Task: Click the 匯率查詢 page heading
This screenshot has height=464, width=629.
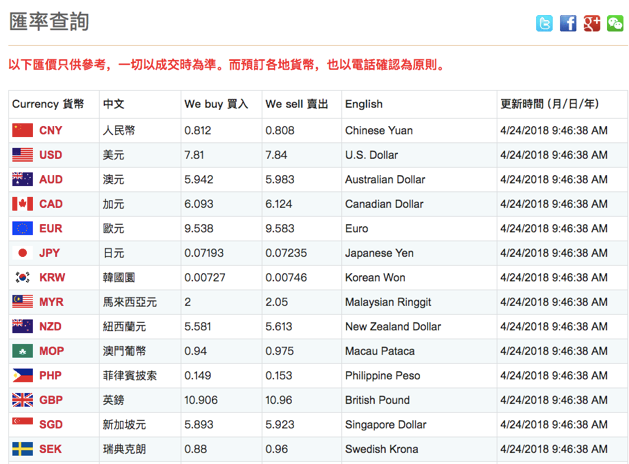Action: point(50,22)
